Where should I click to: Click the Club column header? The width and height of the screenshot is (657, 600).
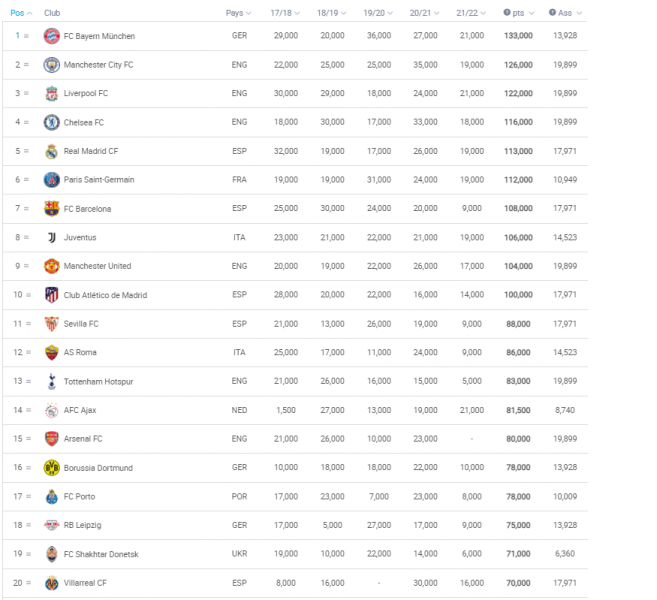(52, 13)
